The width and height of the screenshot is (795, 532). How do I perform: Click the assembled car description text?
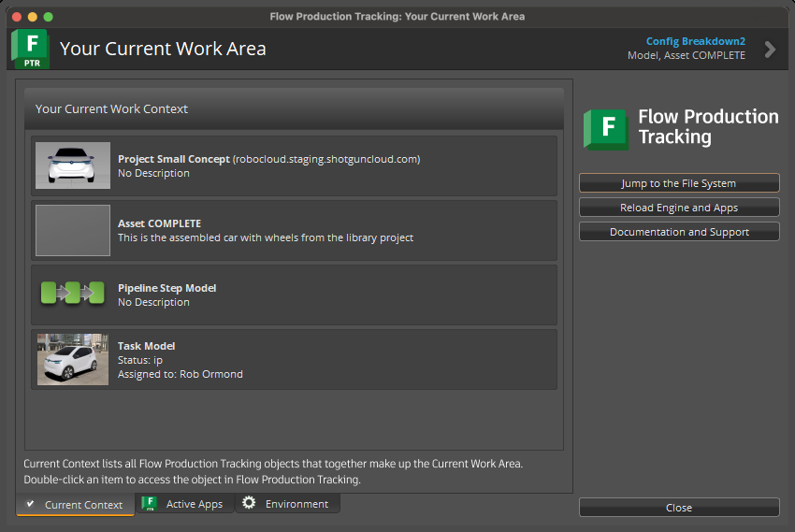coord(266,237)
